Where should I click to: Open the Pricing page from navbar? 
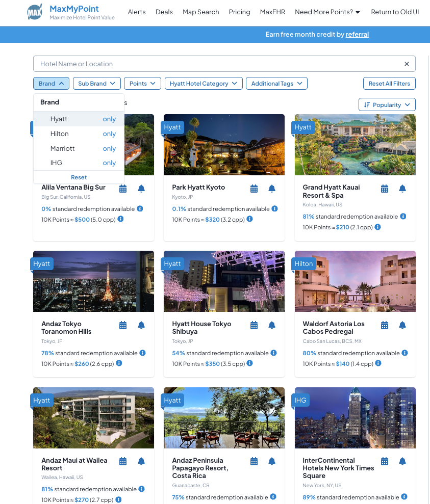(x=239, y=12)
